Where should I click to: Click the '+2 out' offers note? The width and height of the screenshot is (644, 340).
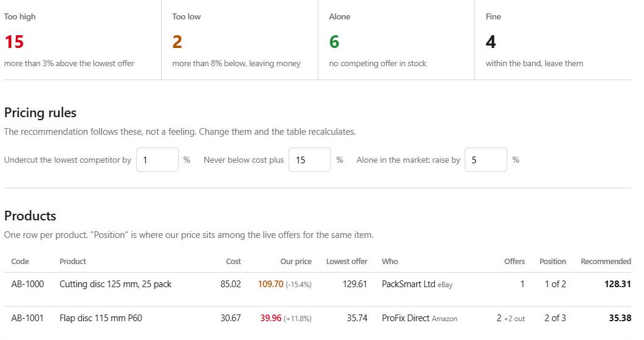coord(515,319)
